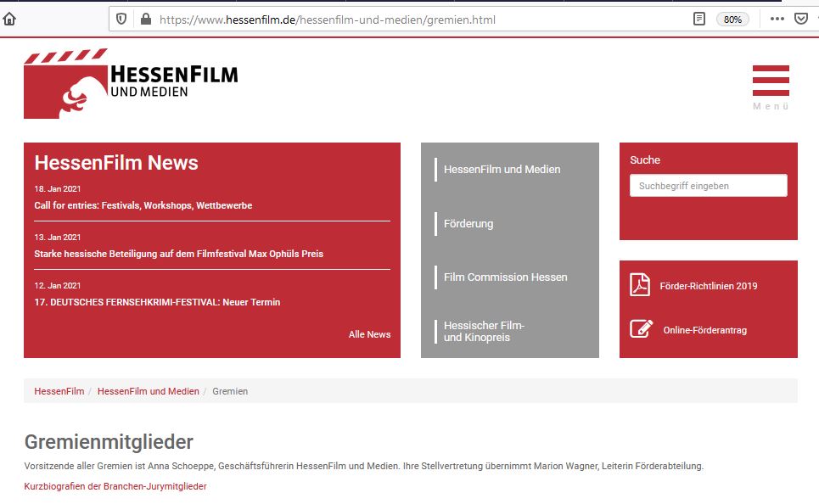Open the Call for entries news article
819x504 pixels.
[x=143, y=205]
